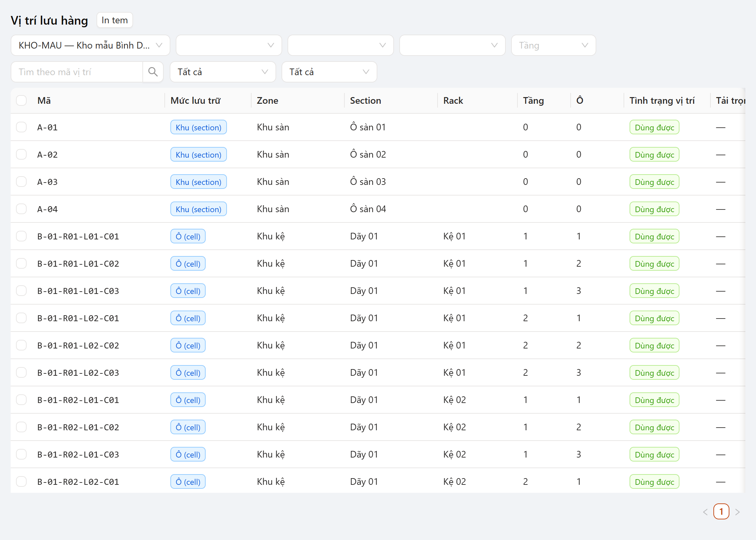Click the Mức lưu trữ column header

pyautogui.click(x=195, y=100)
